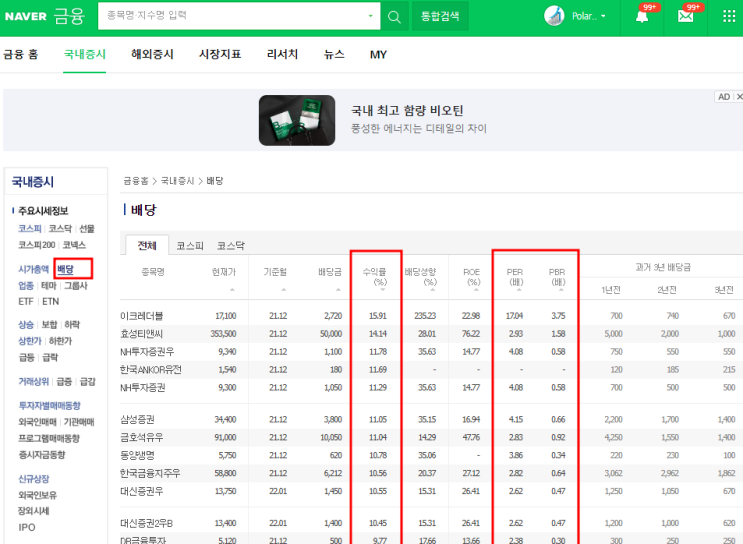Sort by 현재가 column arrow
Screen dimensions: 743x544
(x=232, y=290)
